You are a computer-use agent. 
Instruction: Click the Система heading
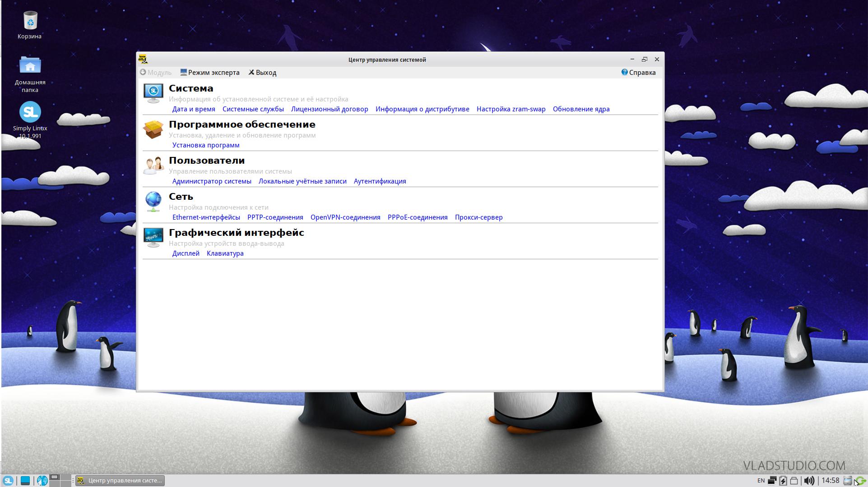[x=191, y=88]
